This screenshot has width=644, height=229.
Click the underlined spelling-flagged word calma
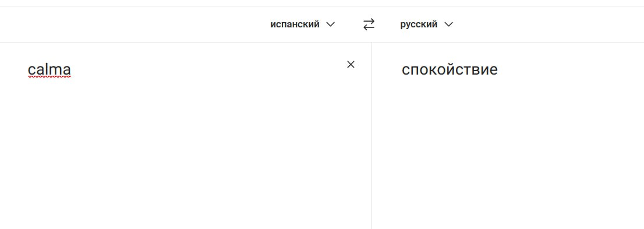pos(49,69)
